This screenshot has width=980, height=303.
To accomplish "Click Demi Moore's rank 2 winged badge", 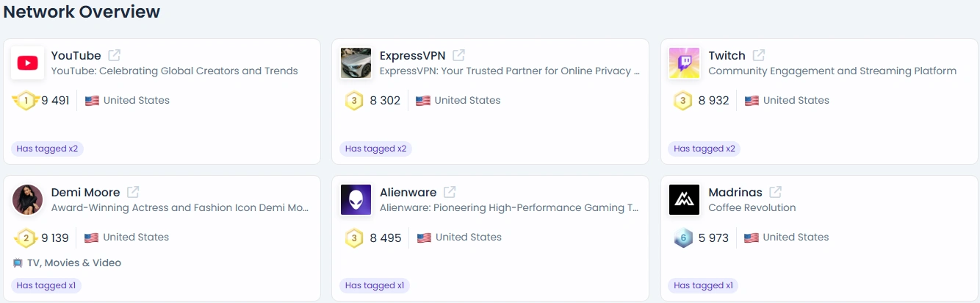I will pyautogui.click(x=26, y=238).
